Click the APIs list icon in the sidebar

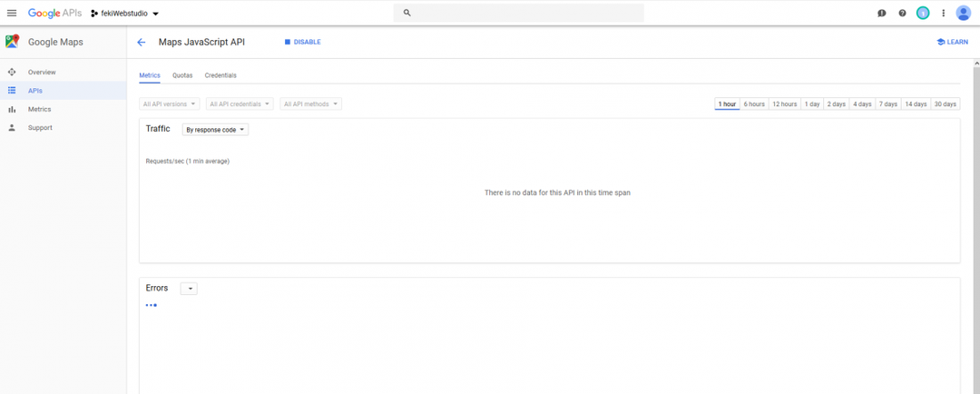coord(11,91)
